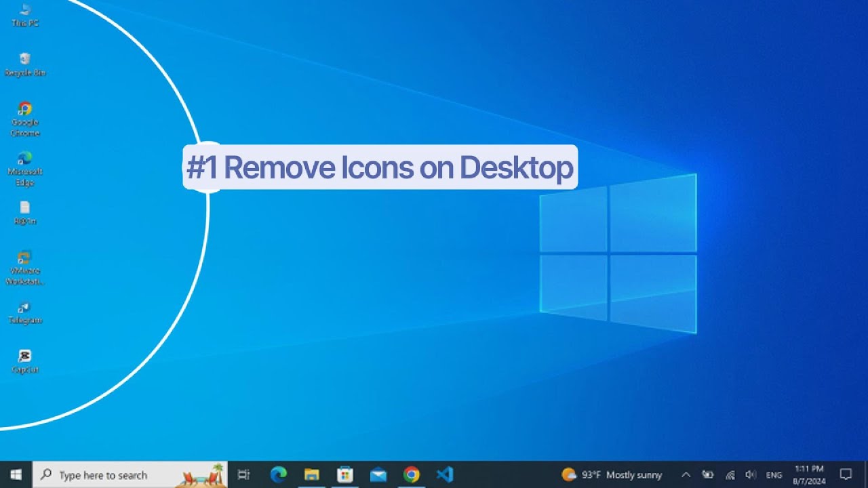Open the Action Center notifications icon
This screenshot has width=868, height=488.
click(x=846, y=474)
